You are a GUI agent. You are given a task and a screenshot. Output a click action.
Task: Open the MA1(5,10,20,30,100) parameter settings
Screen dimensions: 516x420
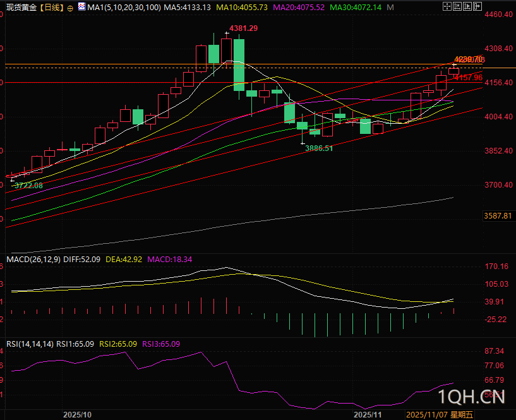click(x=123, y=8)
